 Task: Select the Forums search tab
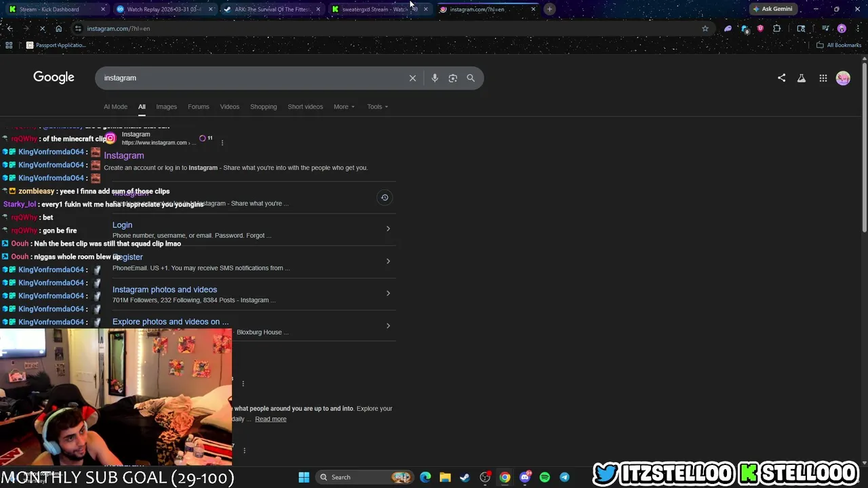[x=198, y=106]
